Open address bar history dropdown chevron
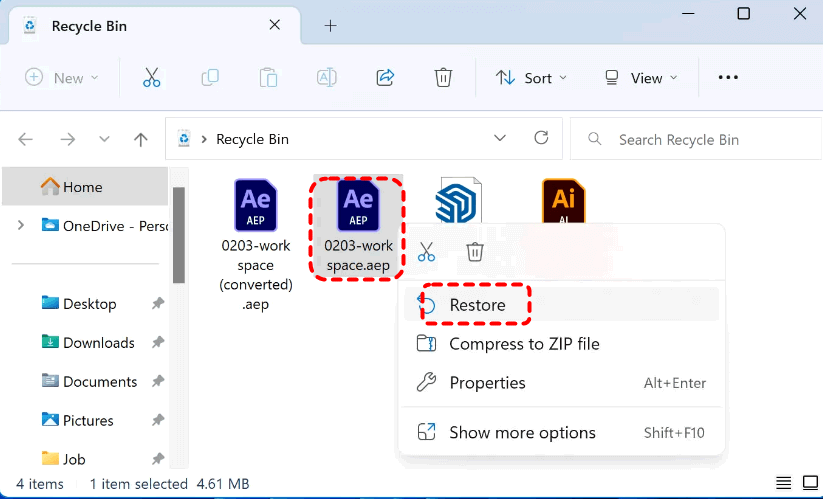The height and width of the screenshot is (499, 823). 500,138
